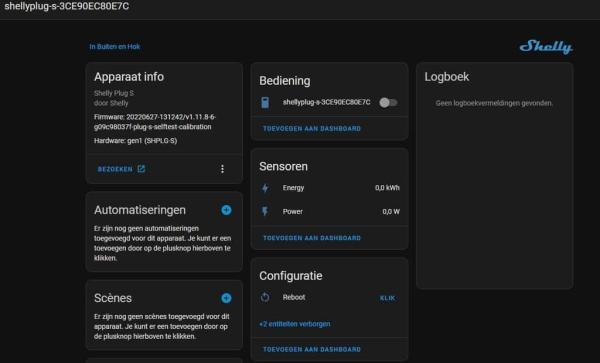Click the Firmware version text
Viewport: 600px width, 363px height.
[155, 122]
